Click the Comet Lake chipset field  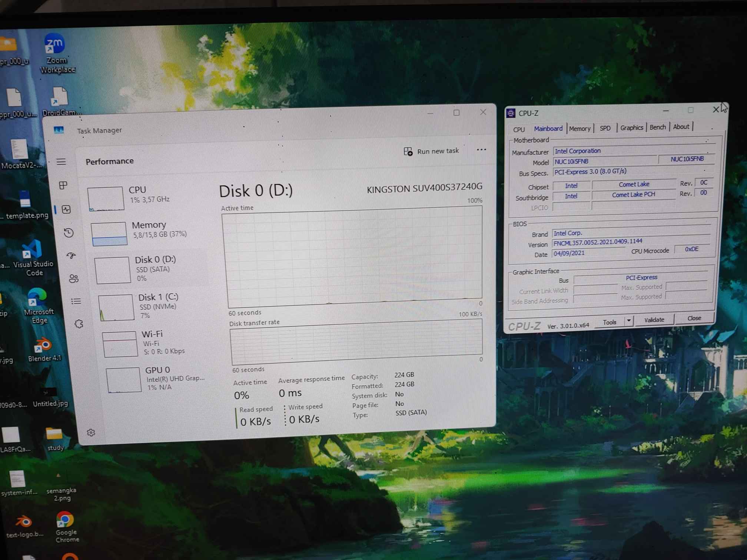634,184
